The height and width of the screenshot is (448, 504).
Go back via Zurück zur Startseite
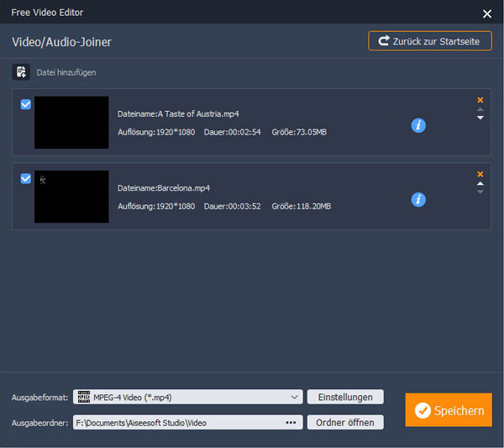[x=430, y=41]
